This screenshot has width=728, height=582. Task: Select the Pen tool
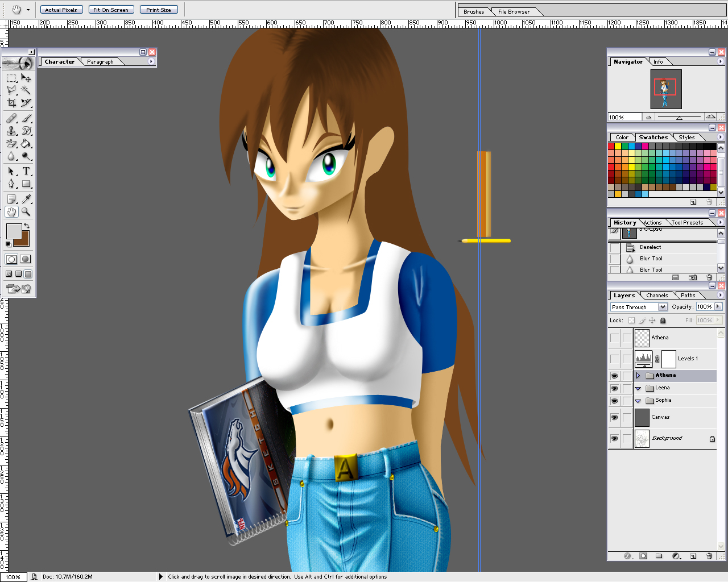point(11,184)
